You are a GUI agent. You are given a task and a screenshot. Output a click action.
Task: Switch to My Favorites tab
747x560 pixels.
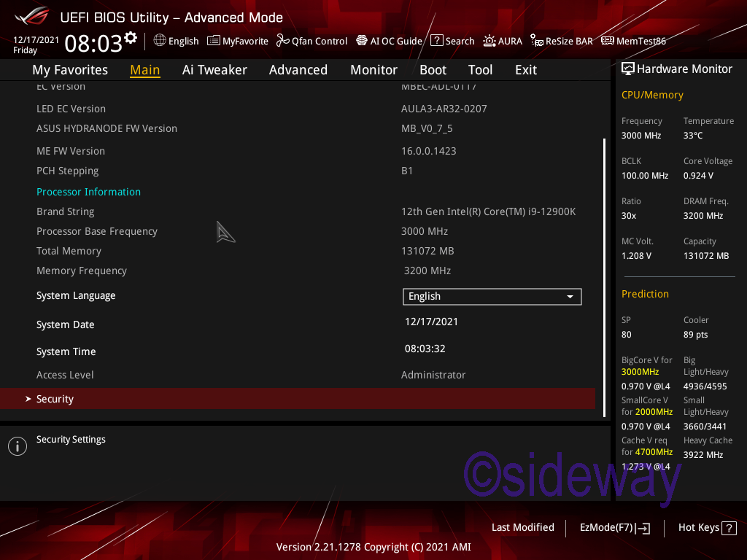coord(70,70)
